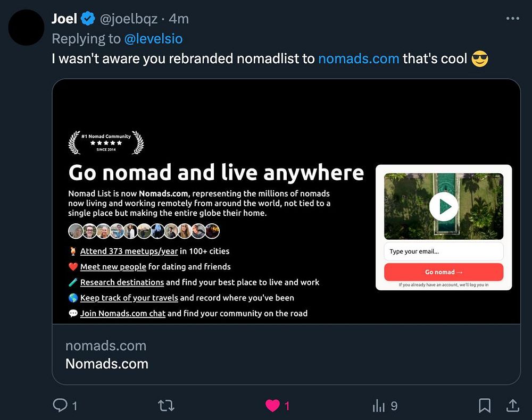
Task: Toggle the pink heart like button
Action: point(272,406)
